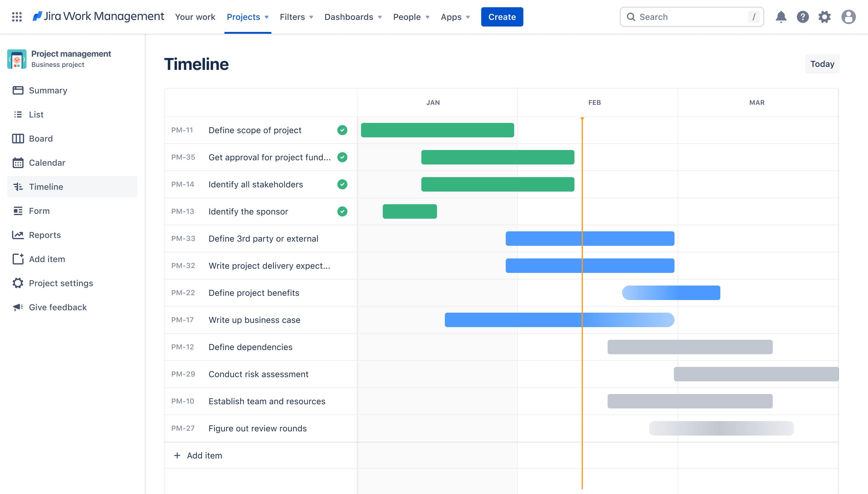The width and height of the screenshot is (868, 494).
Task: Click the List view icon in sidebar
Action: point(18,114)
